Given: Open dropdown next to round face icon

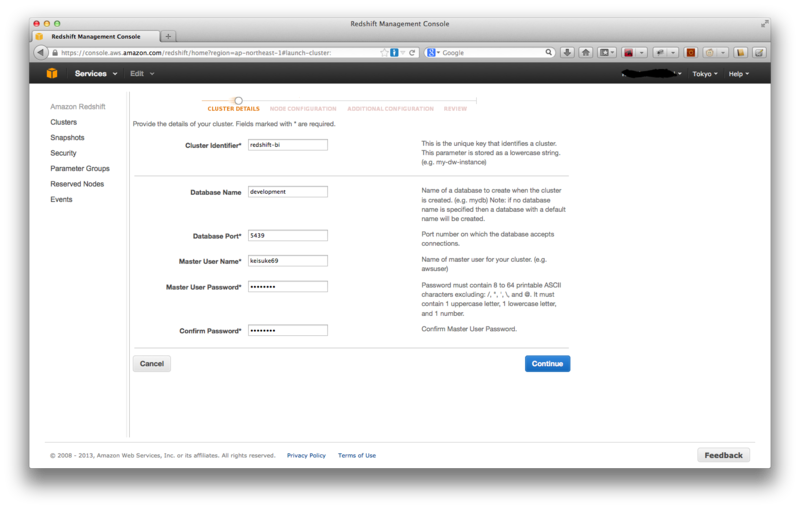Looking at the screenshot, I should click(722, 53).
